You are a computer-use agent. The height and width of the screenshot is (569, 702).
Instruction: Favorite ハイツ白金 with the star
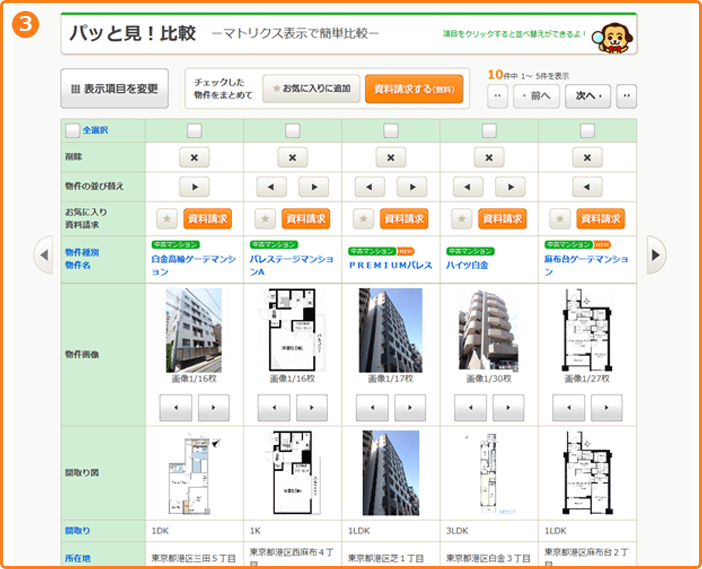click(462, 219)
